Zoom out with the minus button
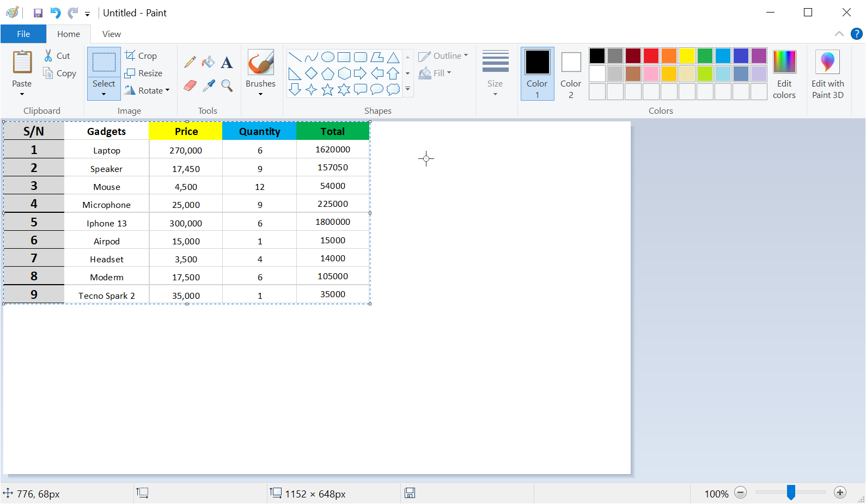Image resolution: width=866 pixels, height=504 pixels. [740, 493]
